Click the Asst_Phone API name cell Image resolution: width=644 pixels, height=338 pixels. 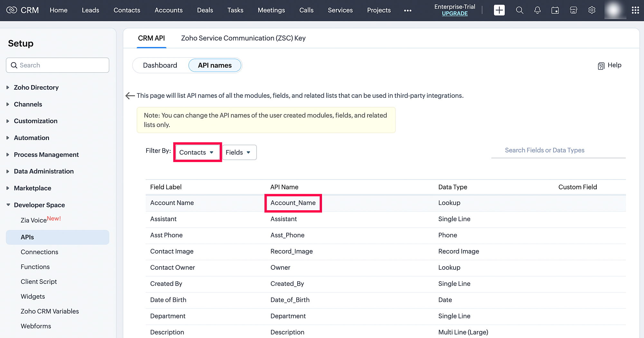pyautogui.click(x=288, y=235)
